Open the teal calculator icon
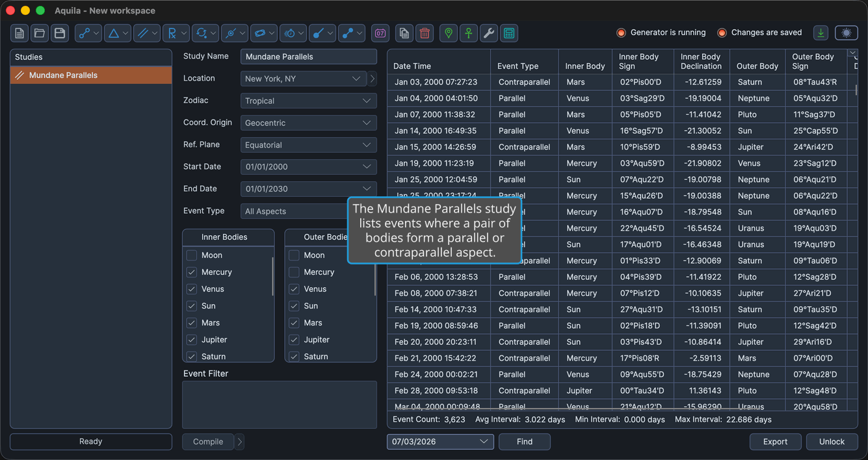This screenshot has width=868, height=460. (509, 33)
